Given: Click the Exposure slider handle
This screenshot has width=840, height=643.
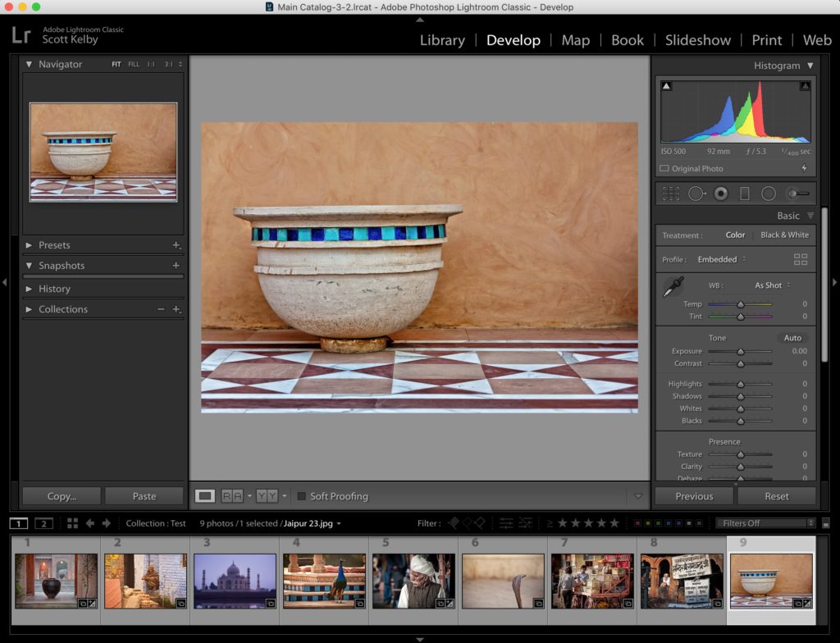Looking at the screenshot, I should pos(741,352).
